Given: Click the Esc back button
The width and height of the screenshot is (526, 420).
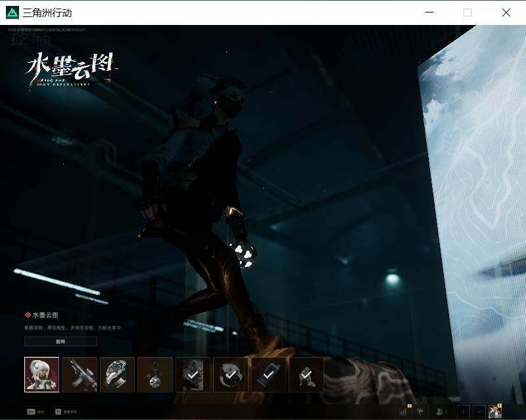Looking at the screenshot, I should [36, 411].
